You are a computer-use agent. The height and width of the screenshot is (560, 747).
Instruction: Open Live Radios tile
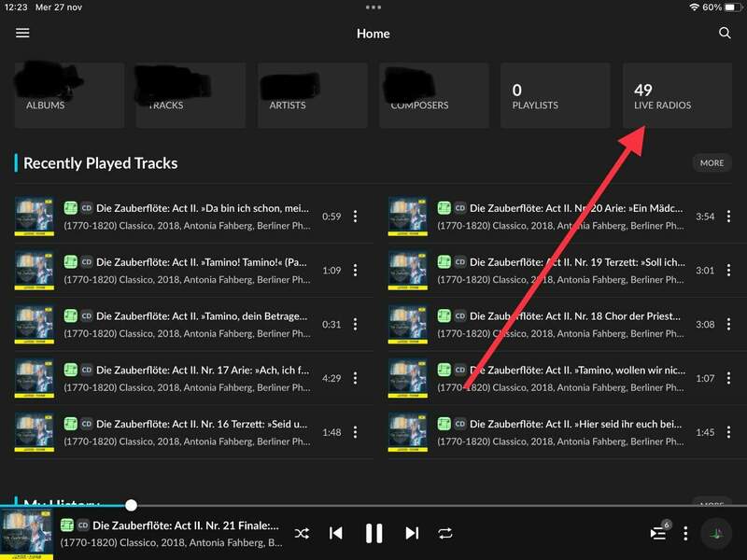677,95
